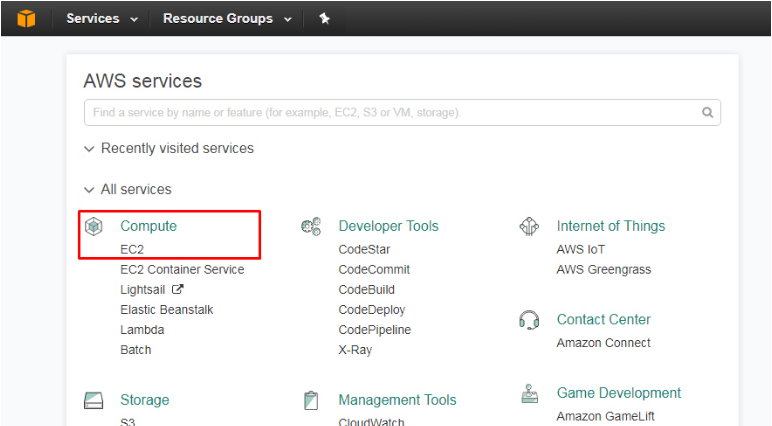Open CodePipeline under Developer Tools
This screenshot has height=426, width=772.
(374, 330)
